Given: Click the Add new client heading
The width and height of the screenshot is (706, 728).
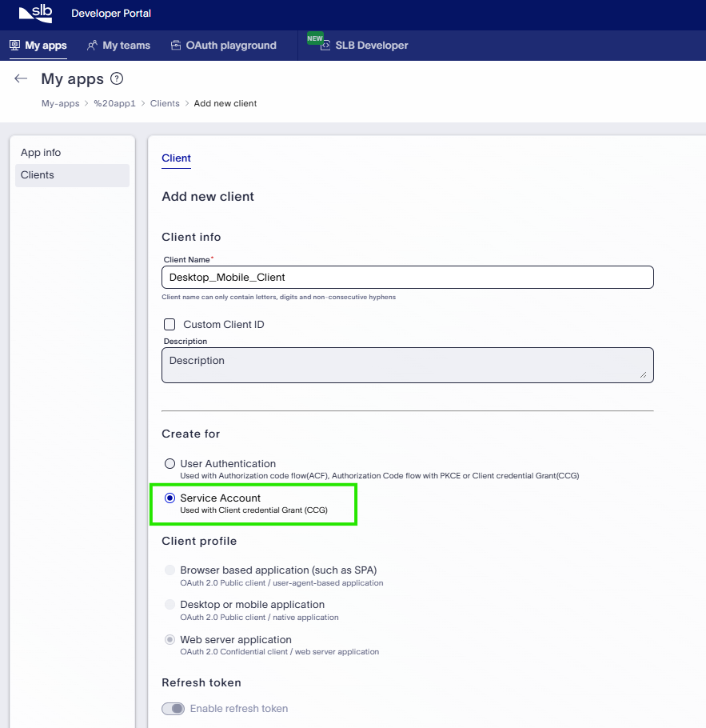Looking at the screenshot, I should click(208, 197).
